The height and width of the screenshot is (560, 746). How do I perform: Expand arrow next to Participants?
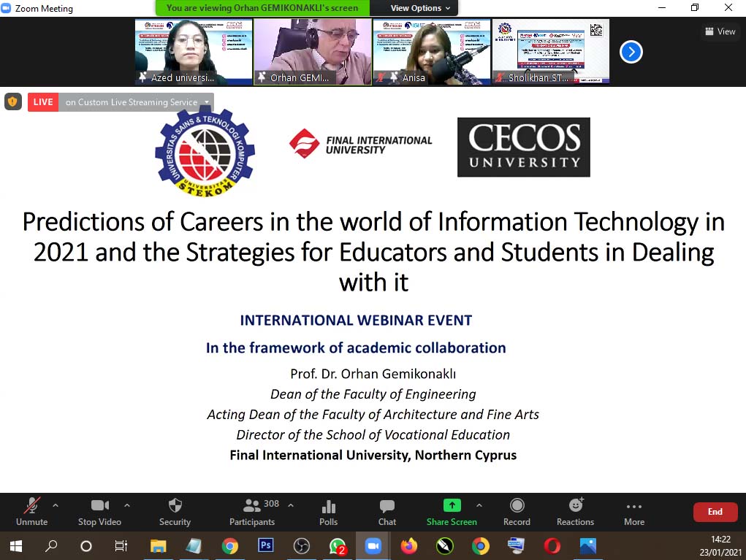tap(291, 505)
